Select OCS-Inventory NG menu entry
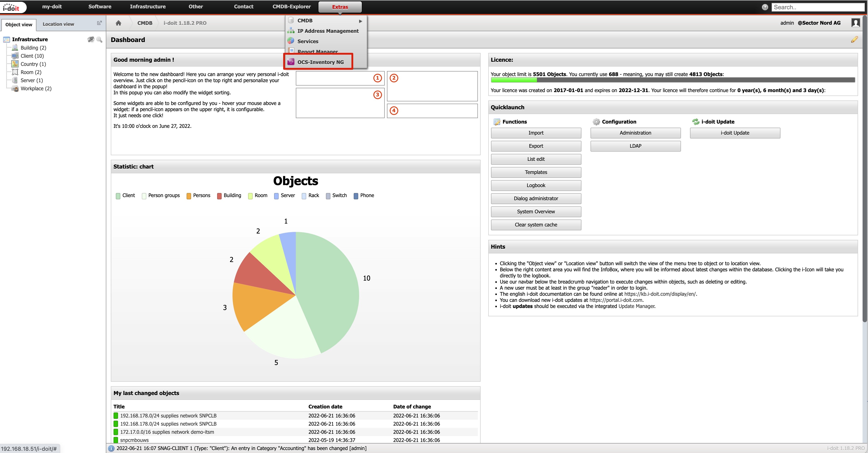 (320, 62)
